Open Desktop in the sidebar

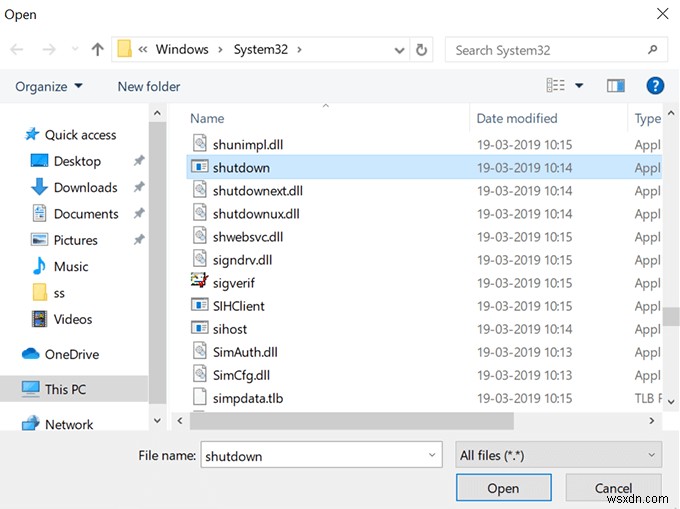pyautogui.click(x=77, y=161)
